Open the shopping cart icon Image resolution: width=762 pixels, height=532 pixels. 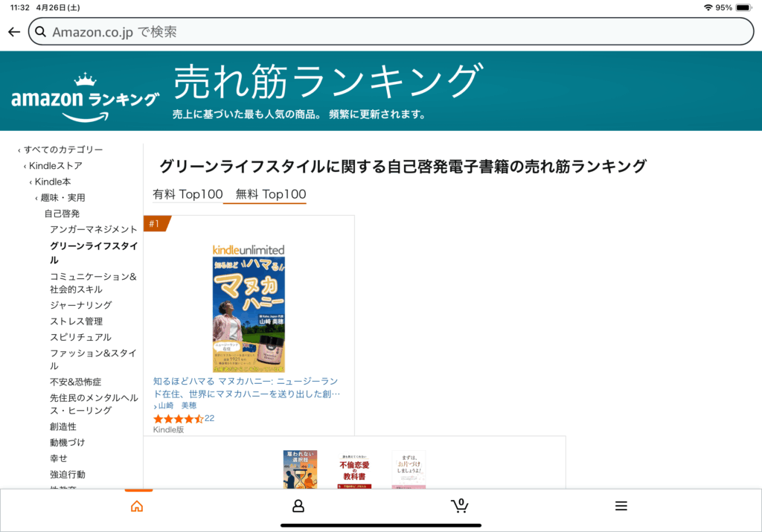tap(460, 506)
